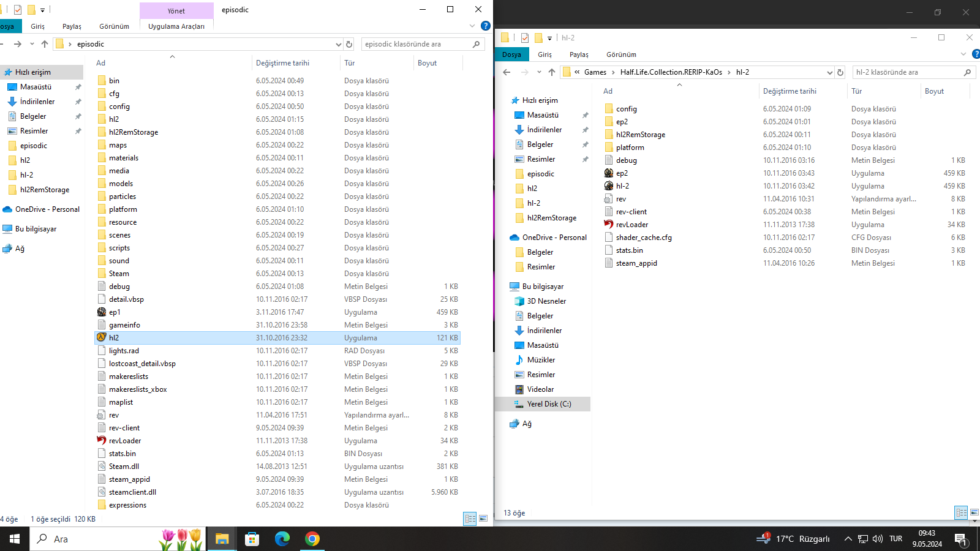Viewport: 980px width, 551px height.
Task: Open Paylaş tab in hl-2 window
Action: click(579, 54)
